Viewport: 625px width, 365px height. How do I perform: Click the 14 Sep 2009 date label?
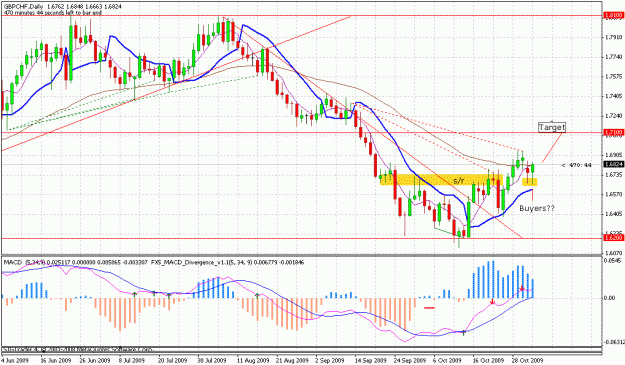point(371,361)
